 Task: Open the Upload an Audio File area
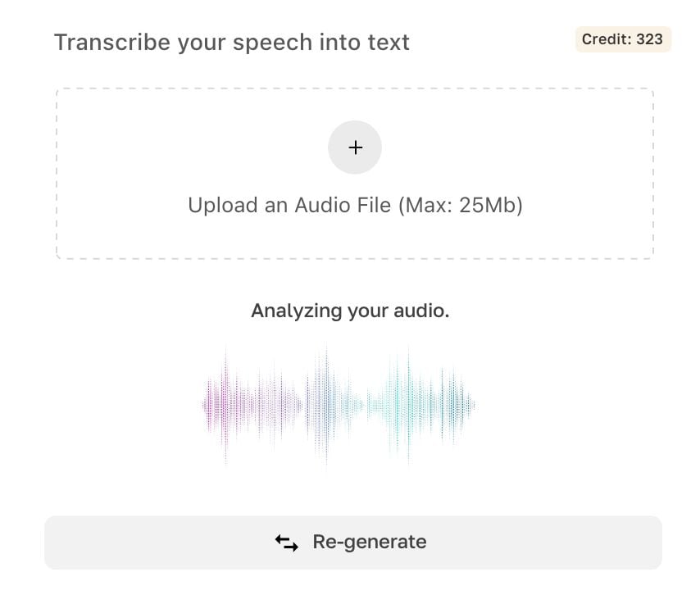[355, 171]
